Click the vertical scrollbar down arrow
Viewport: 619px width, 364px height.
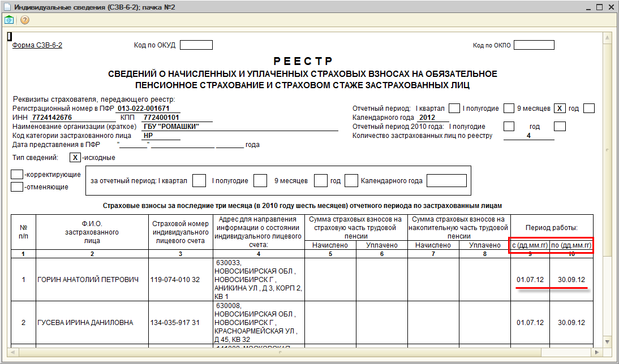pos(608,342)
